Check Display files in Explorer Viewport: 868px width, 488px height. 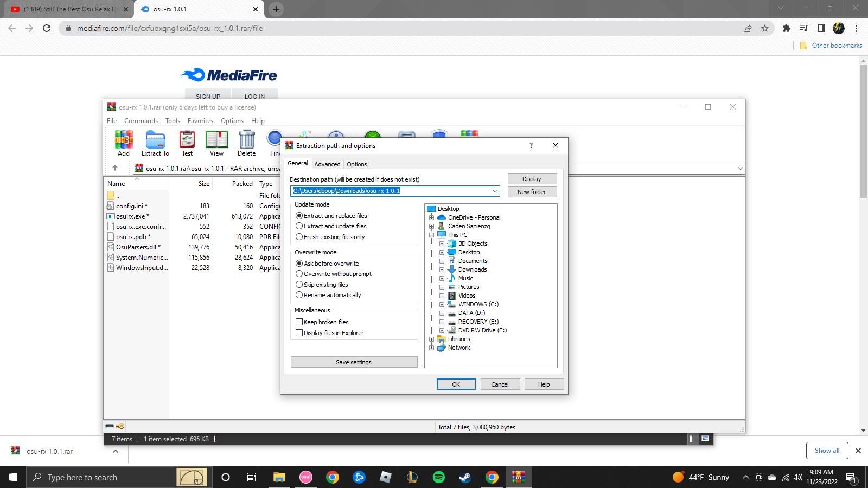click(299, 333)
